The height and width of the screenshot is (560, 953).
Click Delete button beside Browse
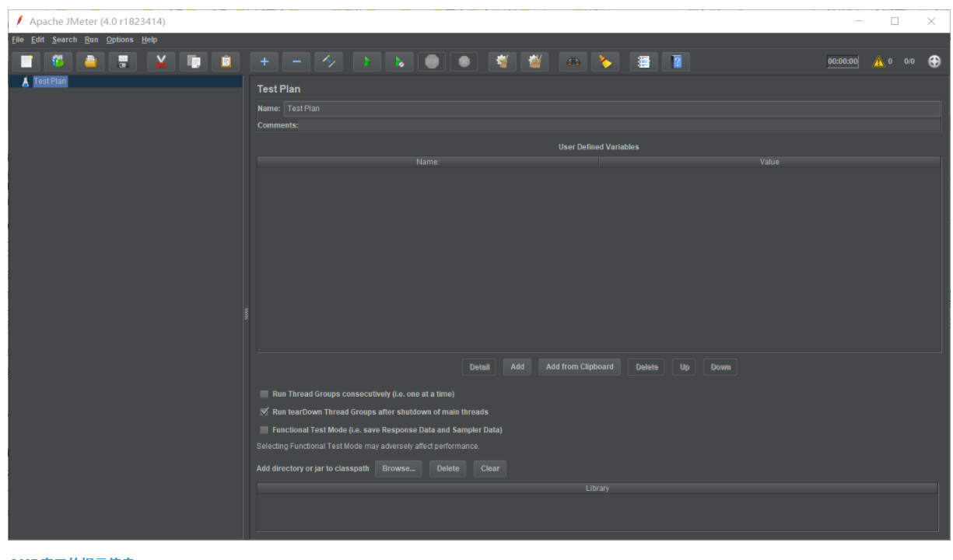[448, 468]
